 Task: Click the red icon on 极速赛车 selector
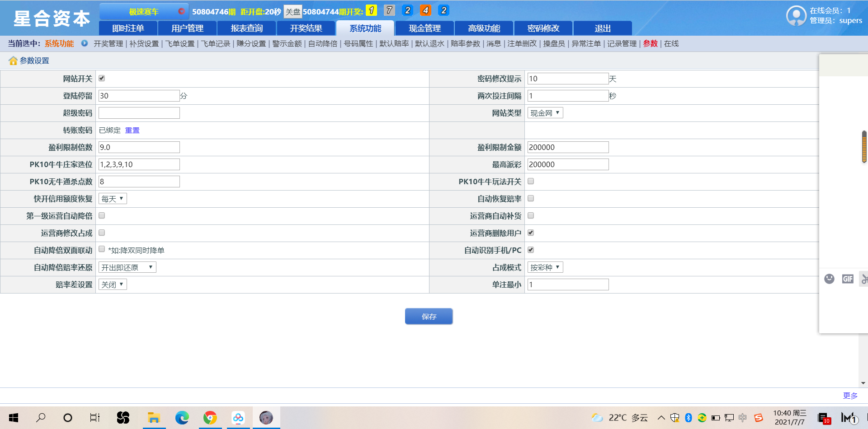pyautogui.click(x=181, y=11)
